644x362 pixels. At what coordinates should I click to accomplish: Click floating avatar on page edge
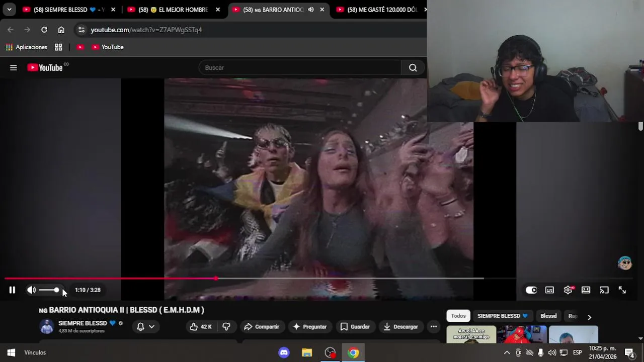tap(625, 263)
